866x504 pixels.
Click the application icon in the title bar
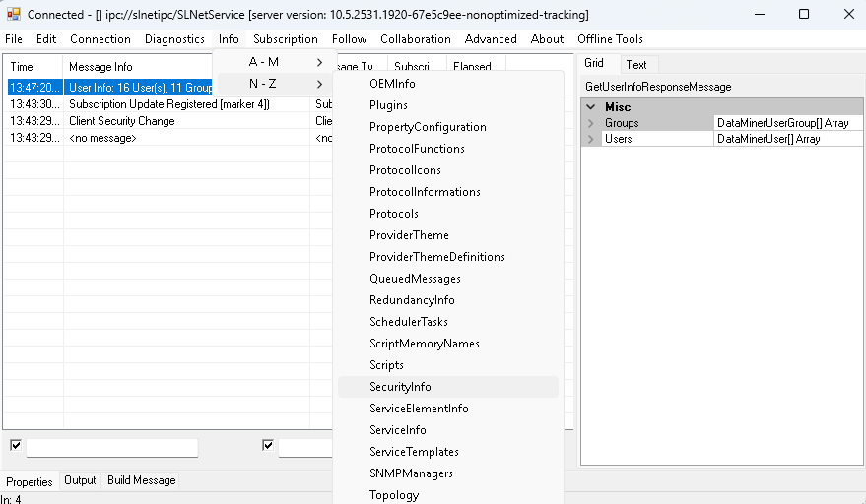pos(14,14)
